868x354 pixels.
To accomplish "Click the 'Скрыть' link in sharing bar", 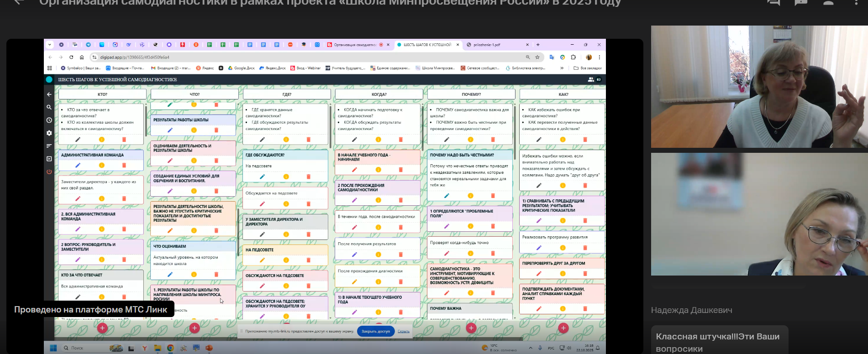I will (x=403, y=331).
